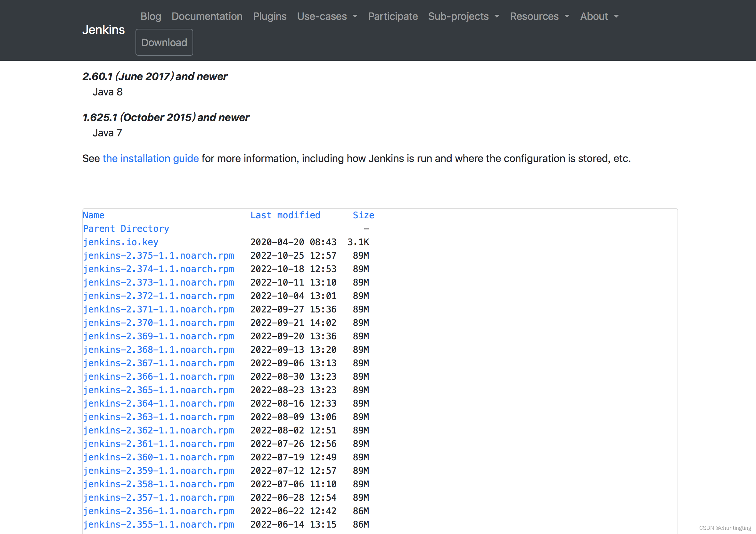Click the Download button
Screen dimensions: 756x534
tap(164, 43)
